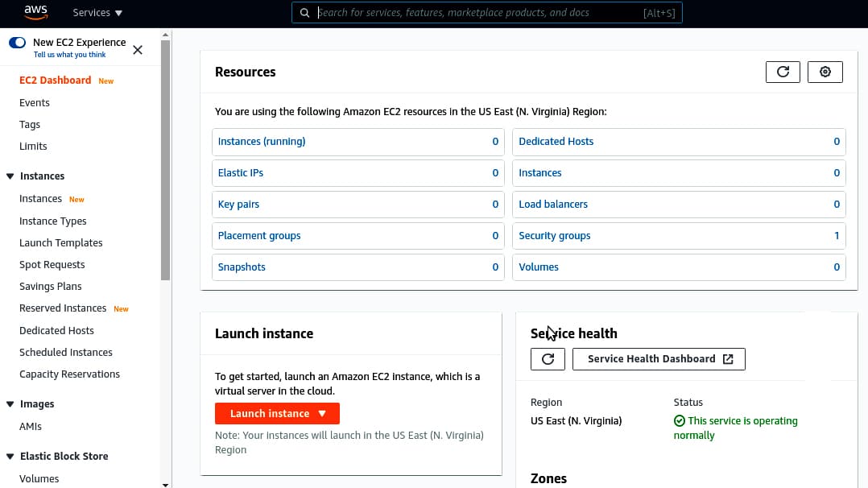This screenshot has width=868, height=488.
Task: Toggle the New EC2 Experience switch
Action: [x=17, y=43]
